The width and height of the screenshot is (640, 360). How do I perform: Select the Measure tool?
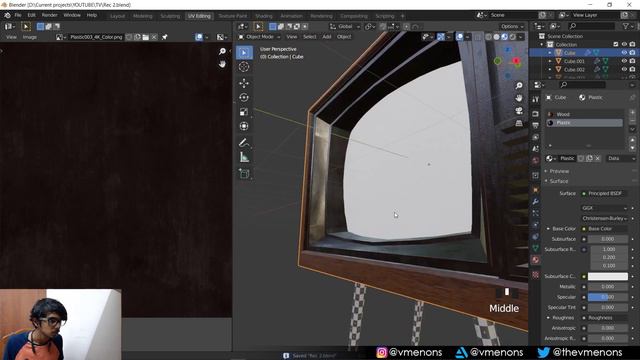point(244,157)
